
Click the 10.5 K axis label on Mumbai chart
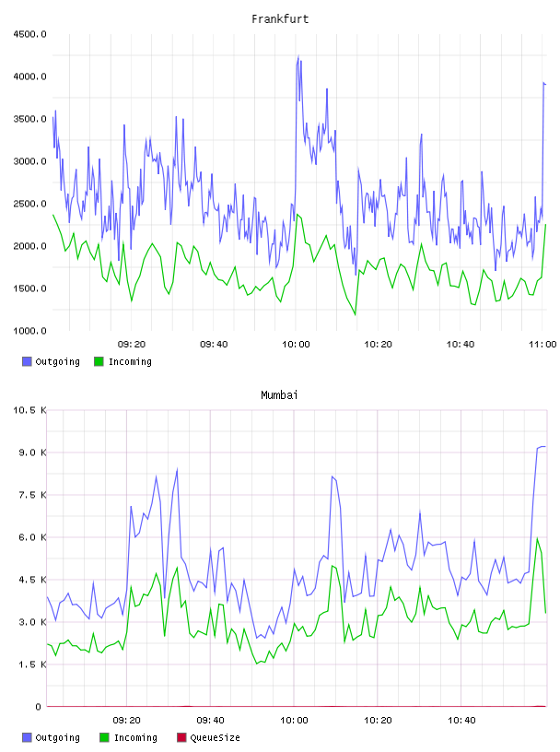29,410
